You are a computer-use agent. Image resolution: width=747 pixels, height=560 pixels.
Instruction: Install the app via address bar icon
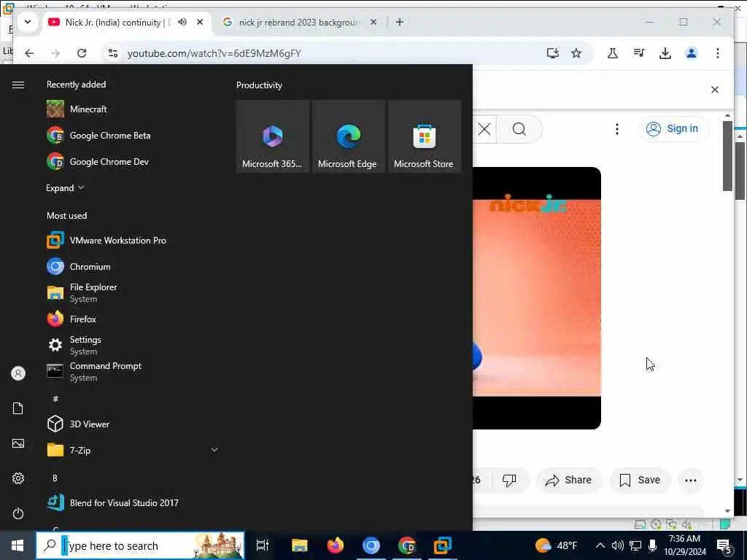click(553, 53)
